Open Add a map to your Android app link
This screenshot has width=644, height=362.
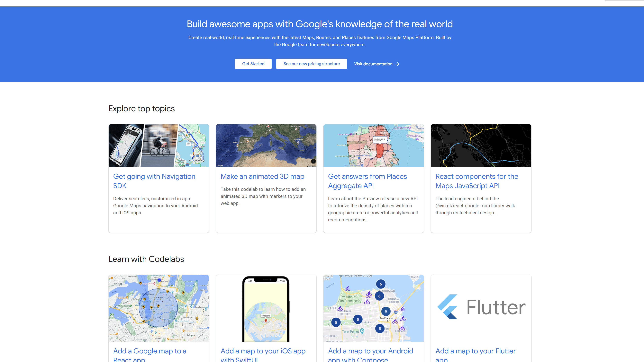(370, 355)
